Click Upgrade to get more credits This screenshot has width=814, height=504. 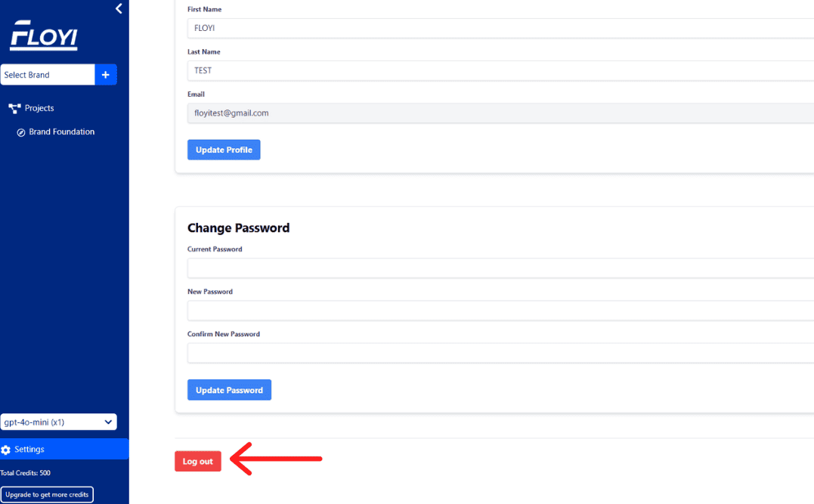point(47,495)
